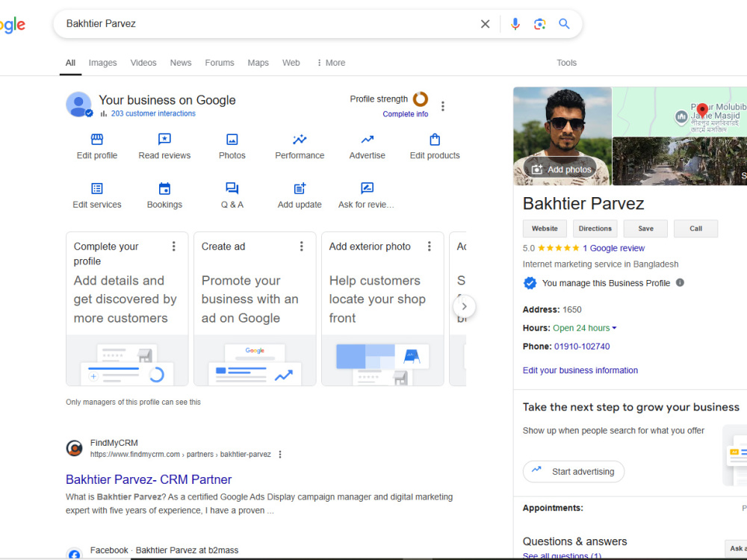The height and width of the screenshot is (560, 747).
Task: Switch to Web tab
Action: (x=291, y=63)
